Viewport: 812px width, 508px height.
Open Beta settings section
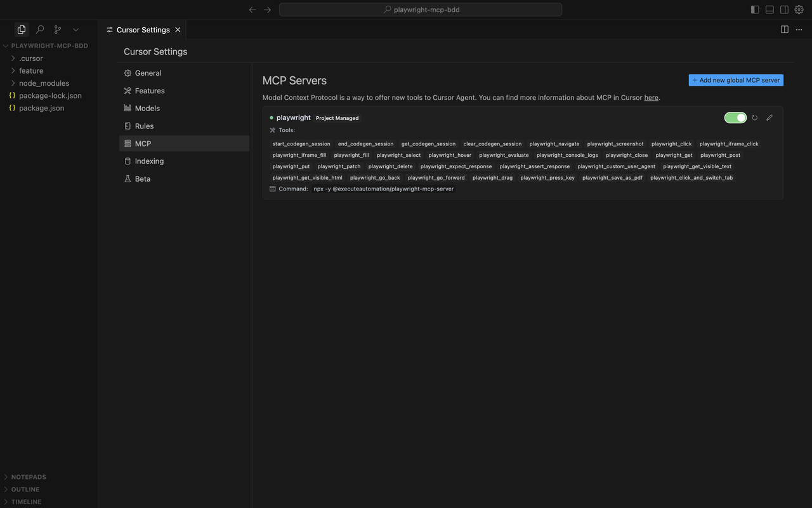pyautogui.click(x=184, y=178)
